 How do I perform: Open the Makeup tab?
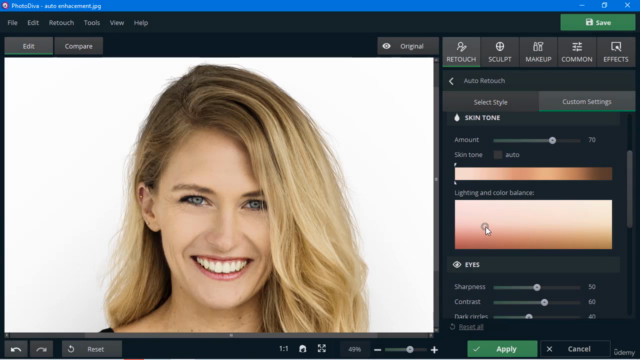tap(538, 52)
